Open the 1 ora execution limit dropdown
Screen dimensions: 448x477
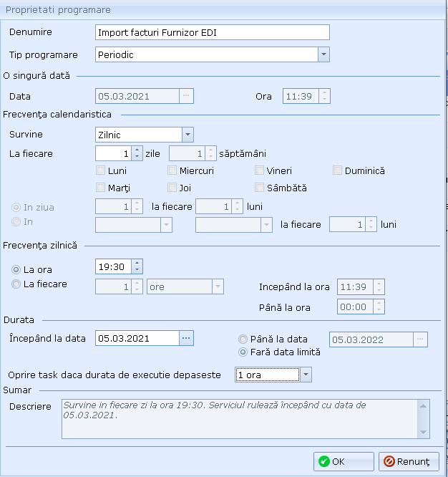tap(306, 375)
